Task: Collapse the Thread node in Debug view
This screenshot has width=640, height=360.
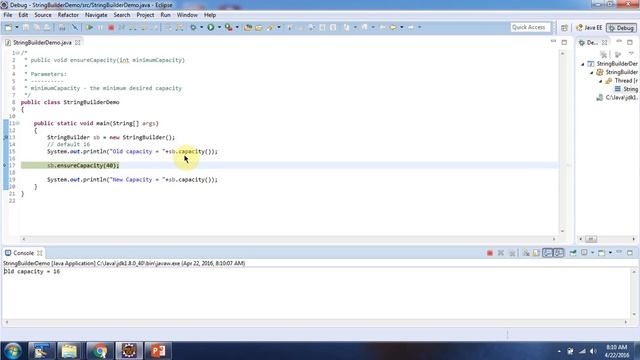Action: 600,81
